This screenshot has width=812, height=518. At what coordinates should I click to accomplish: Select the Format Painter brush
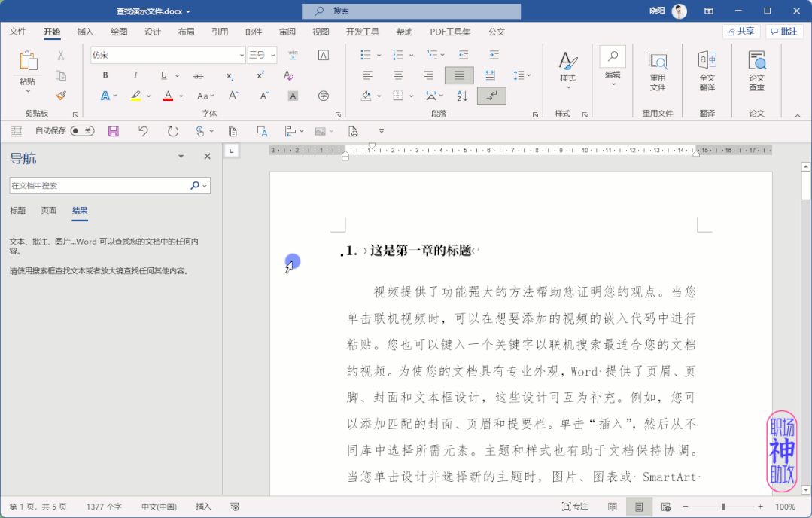61,96
